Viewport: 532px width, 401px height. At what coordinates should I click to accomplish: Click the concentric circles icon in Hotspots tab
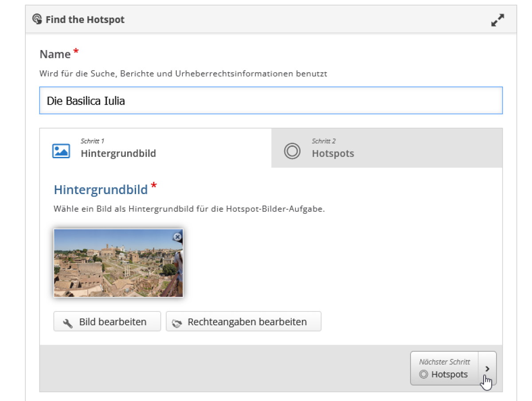coord(292,151)
